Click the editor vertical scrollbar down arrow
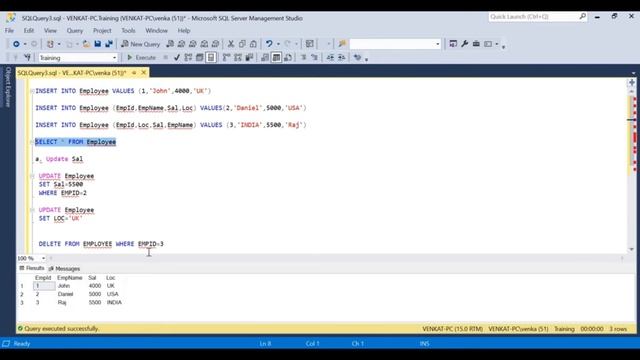This screenshot has width=640, height=360. (x=631, y=249)
